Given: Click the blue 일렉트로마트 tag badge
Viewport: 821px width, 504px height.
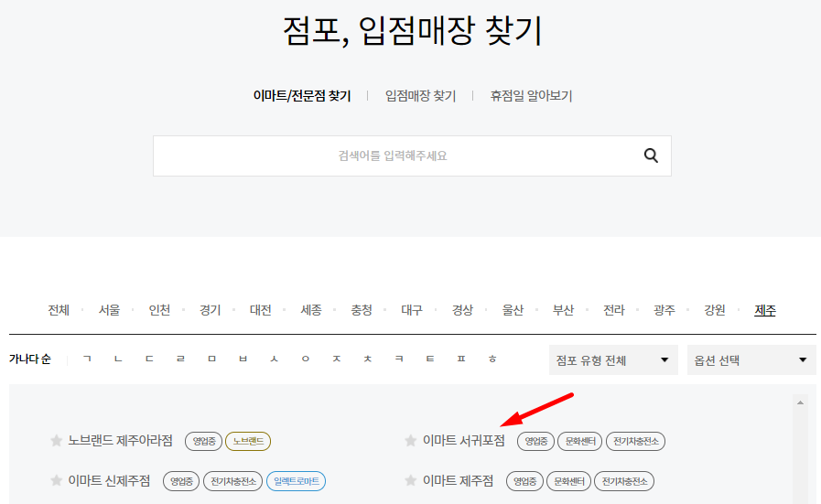Looking at the screenshot, I should click(297, 481).
